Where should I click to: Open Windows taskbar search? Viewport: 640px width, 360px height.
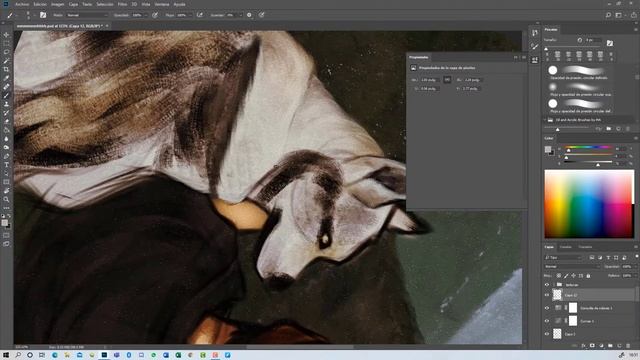pos(18,355)
